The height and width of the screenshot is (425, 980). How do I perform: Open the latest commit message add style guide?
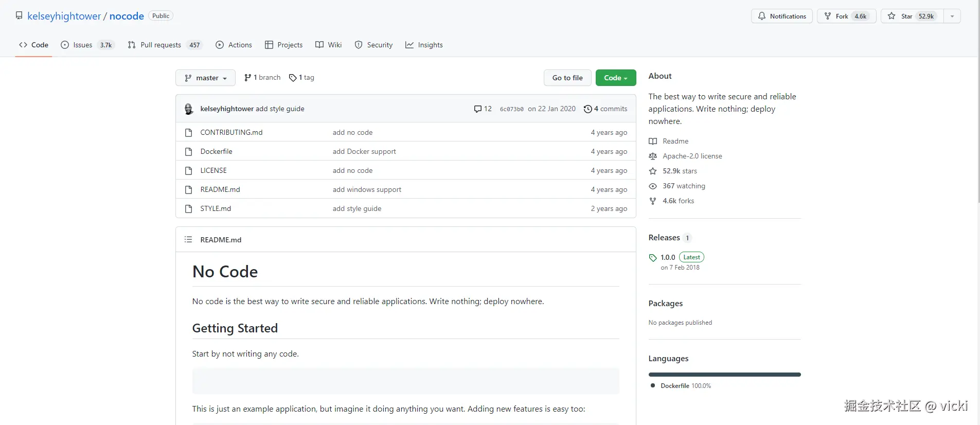click(280, 109)
